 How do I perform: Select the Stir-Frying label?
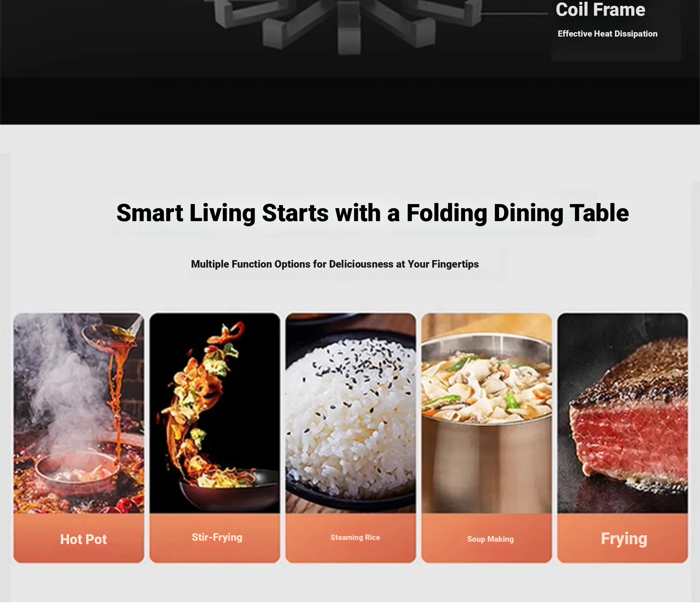point(217,537)
